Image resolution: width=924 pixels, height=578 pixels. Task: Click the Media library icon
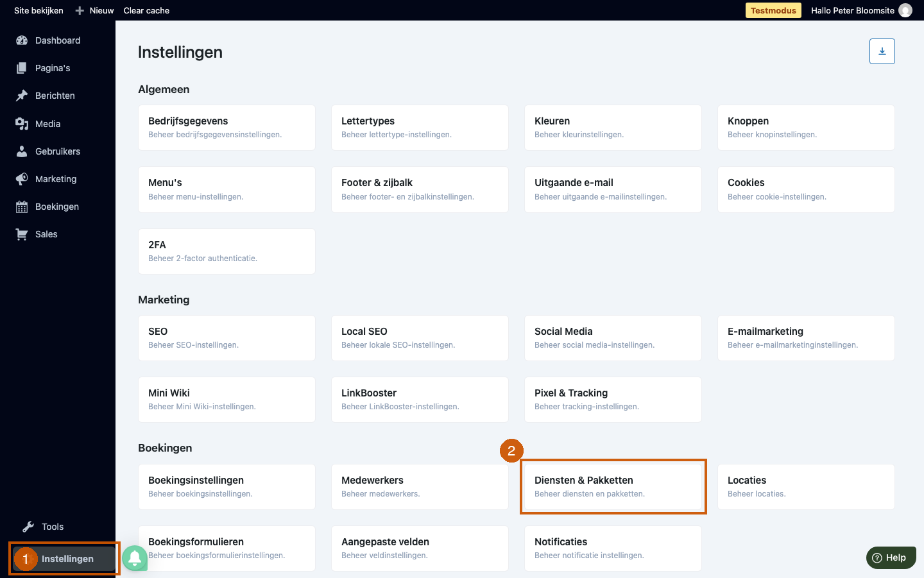tap(22, 124)
